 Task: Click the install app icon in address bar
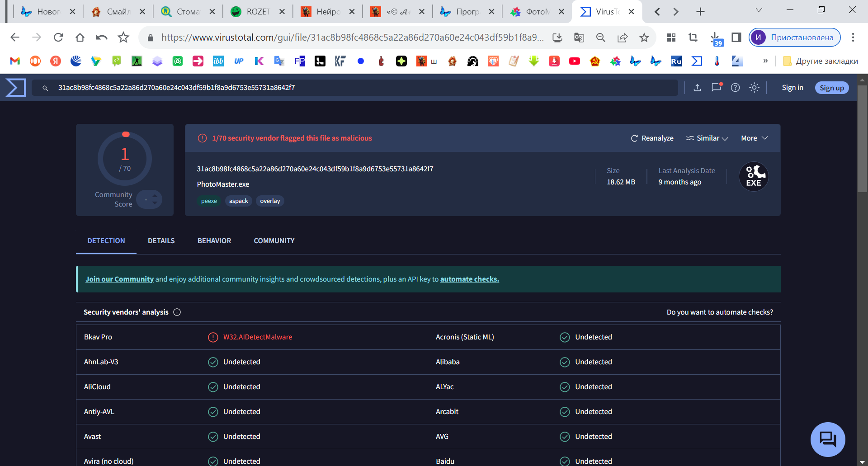pyautogui.click(x=557, y=38)
